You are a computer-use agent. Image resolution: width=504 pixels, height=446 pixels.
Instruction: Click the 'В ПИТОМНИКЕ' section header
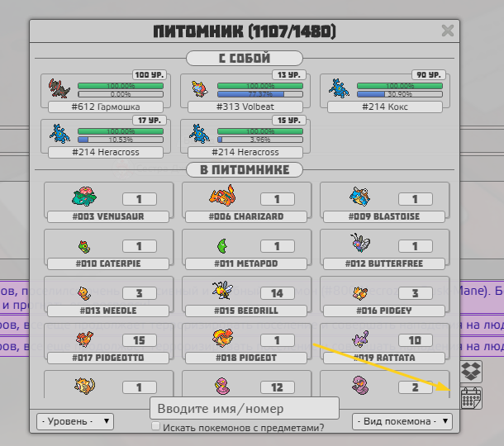tap(245, 169)
